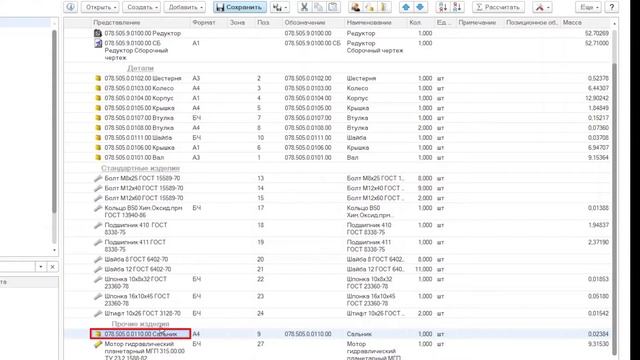Image resolution: width=640 pixels, height=360 pixels.
Task: Click the information icon in the toolbar
Action: (x=71, y=7)
